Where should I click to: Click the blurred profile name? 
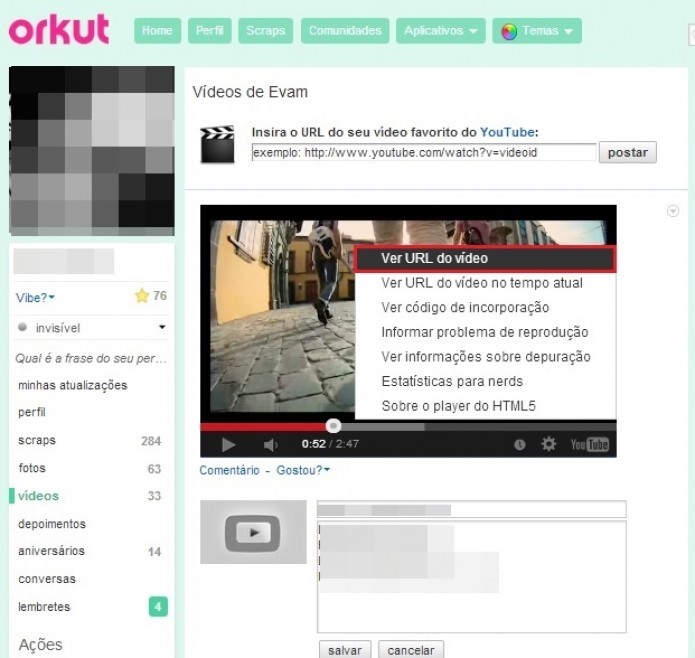click(63, 261)
